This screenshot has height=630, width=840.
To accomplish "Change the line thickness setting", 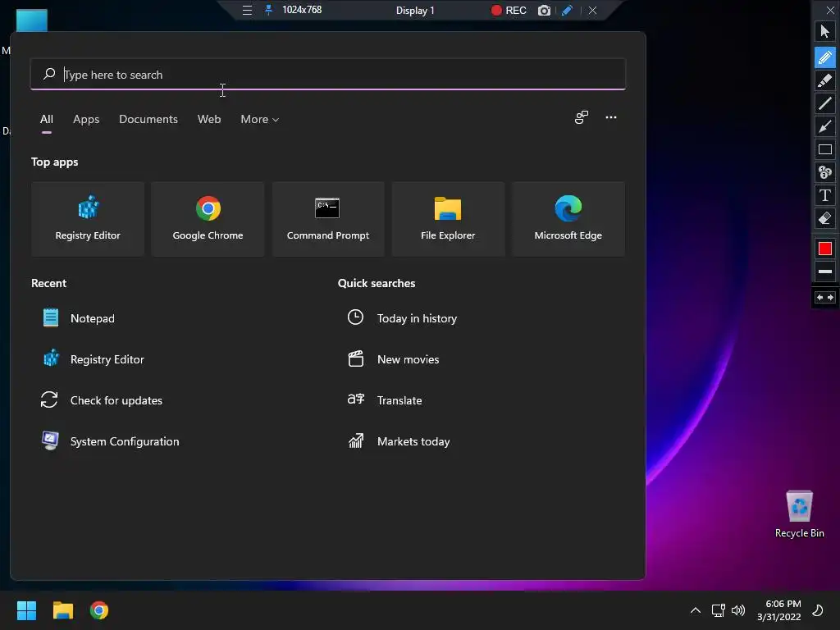I will point(825,272).
